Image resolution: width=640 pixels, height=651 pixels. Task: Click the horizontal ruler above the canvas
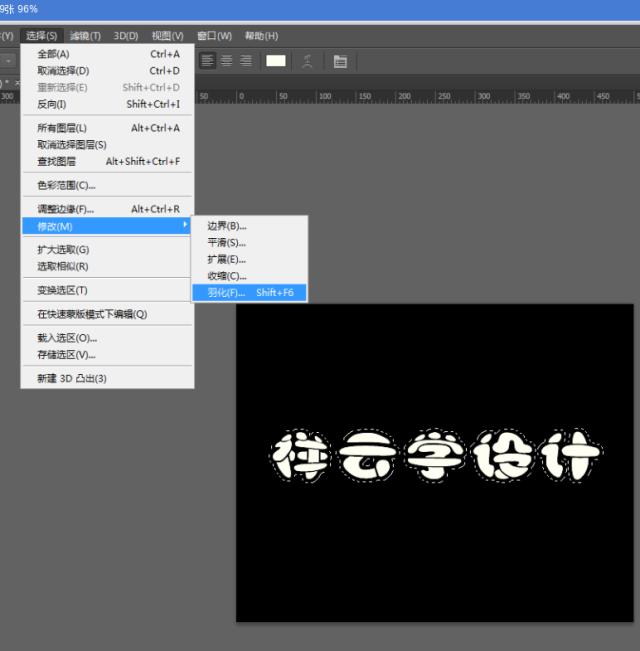pyautogui.click(x=417, y=96)
